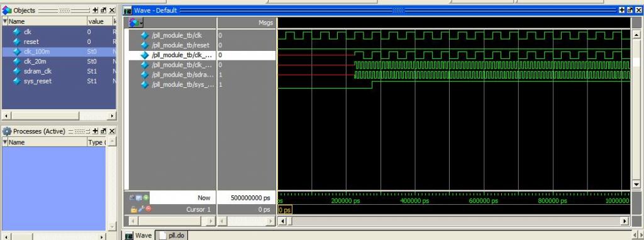Screen dimensions: 644x240
Task: Zoom the Objects panel with plus icon
Action: pos(96,10)
